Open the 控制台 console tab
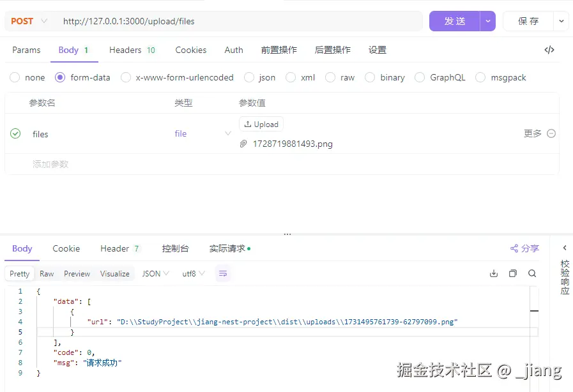This screenshot has height=392, width=573. (x=175, y=248)
